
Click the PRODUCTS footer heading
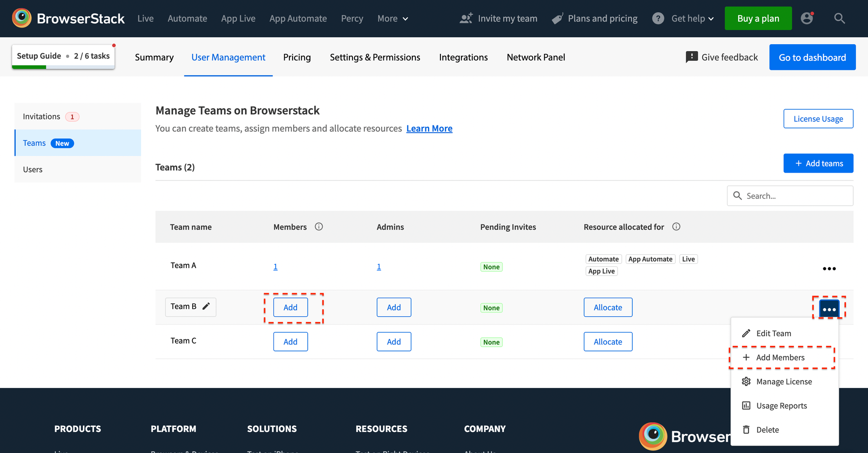pyautogui.click(x=78, y=429)
